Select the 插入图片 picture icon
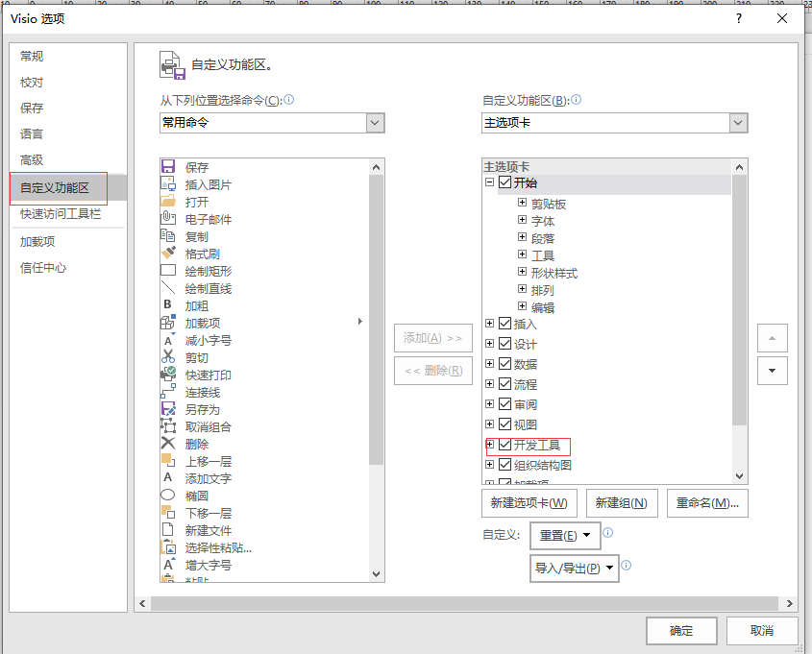This screenshot has width=812, height=654. click(x=168, y=184)
